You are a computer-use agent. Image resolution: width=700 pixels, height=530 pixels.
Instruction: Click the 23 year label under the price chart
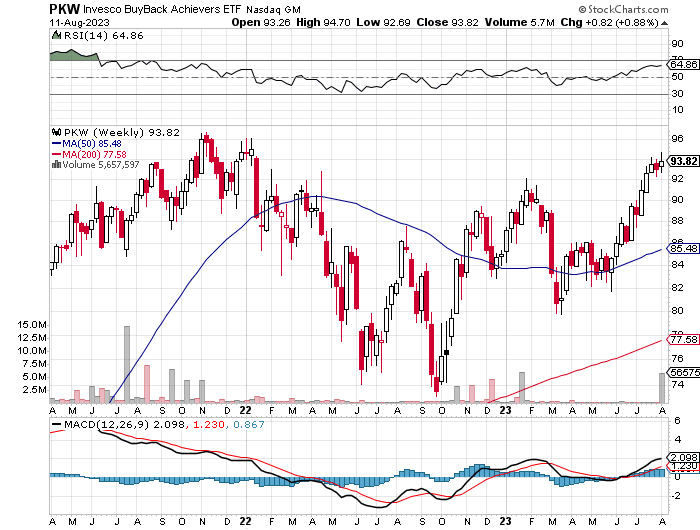[505, 410]
